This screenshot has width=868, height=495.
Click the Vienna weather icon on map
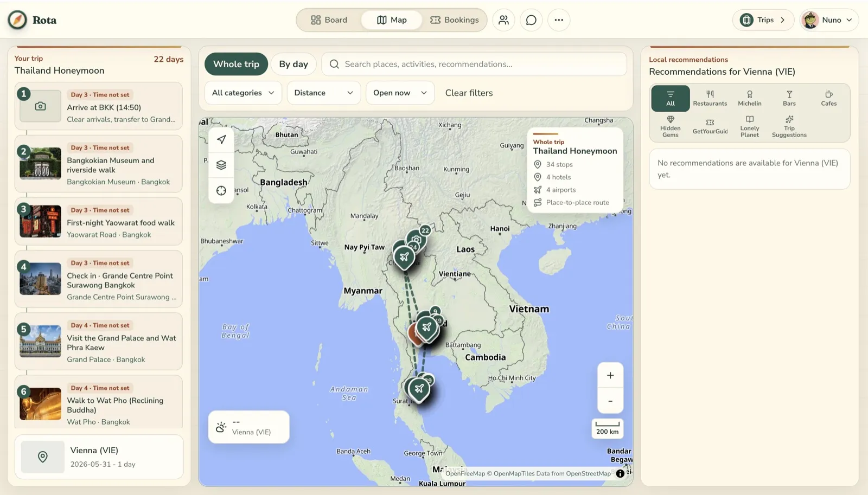click(221, 427)
